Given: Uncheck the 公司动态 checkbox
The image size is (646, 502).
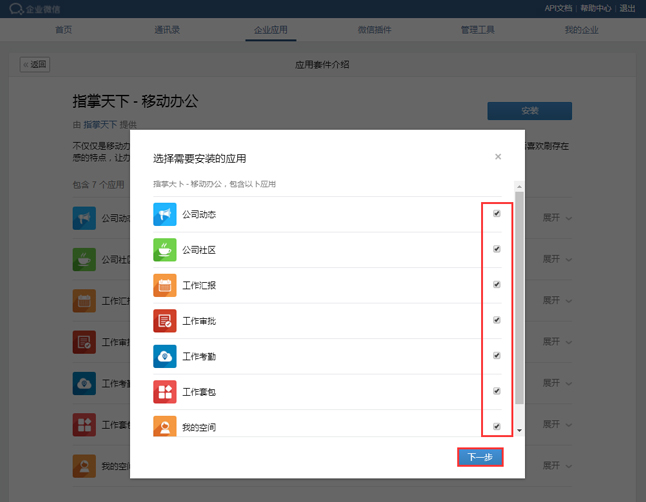Looking at the screenshot, I should [497, 213].
